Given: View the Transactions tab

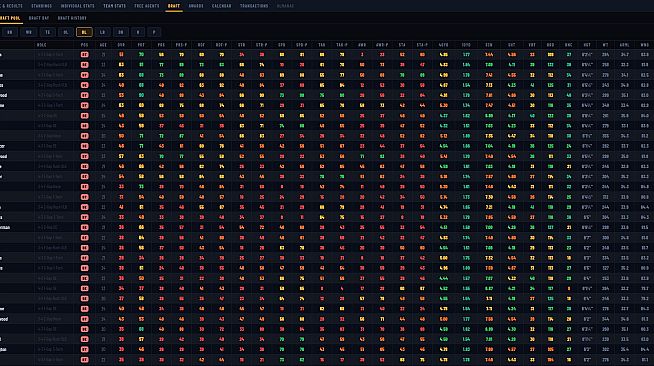Looking at the screenshot, I should click(x=254, y=6).
